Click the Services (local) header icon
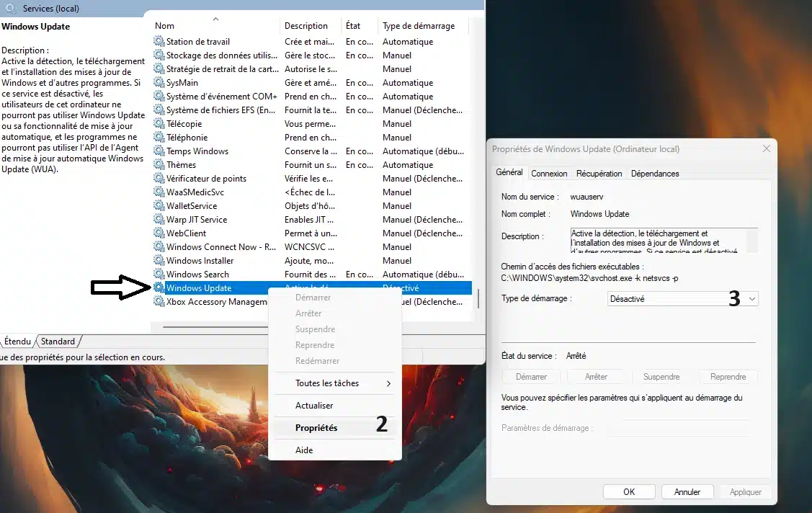The height and width of the screenshot is (513, 812). [x=11, y=8]
